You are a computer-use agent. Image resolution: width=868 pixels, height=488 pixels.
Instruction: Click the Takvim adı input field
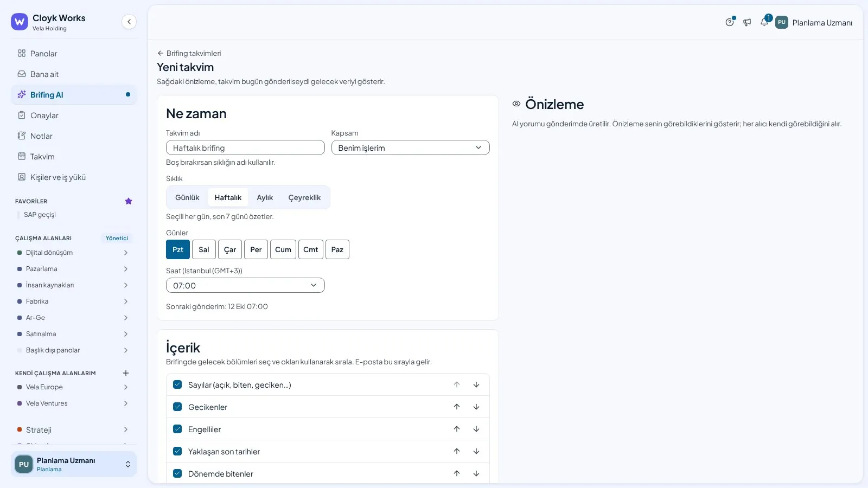pos(245,147)
